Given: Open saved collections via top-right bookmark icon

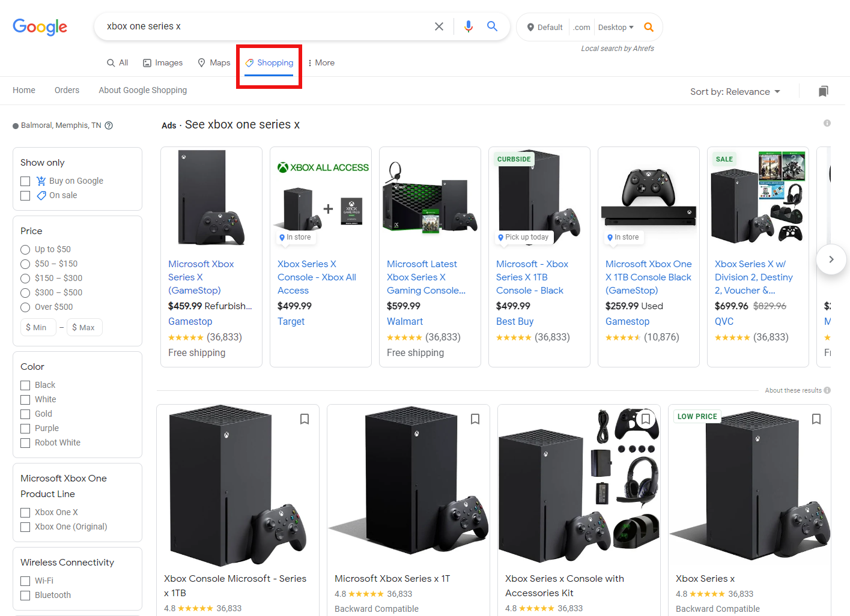Looking at the screenshot, I should pyautogui.click(x=824, y=91).
